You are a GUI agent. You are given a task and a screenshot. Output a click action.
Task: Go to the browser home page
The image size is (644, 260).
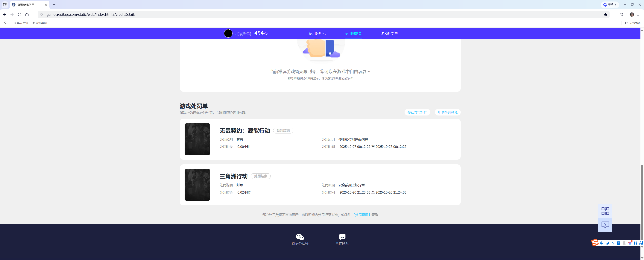27,14
